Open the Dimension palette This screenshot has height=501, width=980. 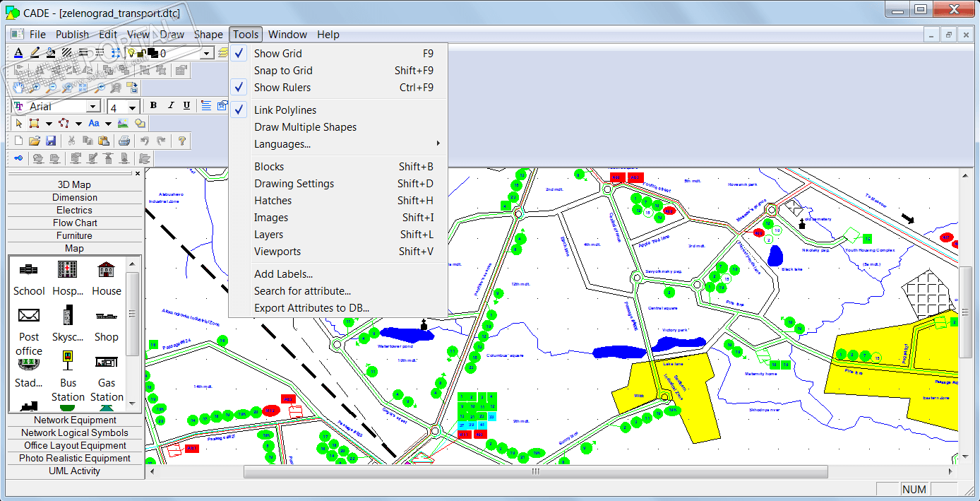75,198
